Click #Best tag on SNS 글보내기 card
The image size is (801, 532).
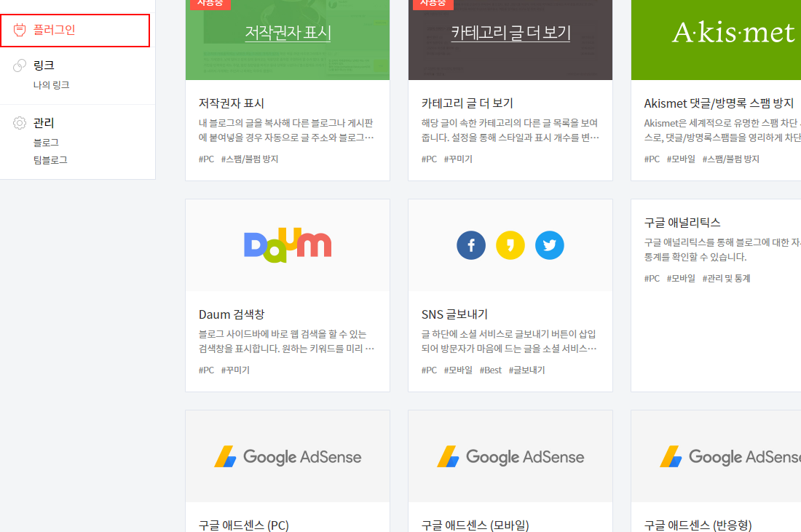[x=490, y=370]
